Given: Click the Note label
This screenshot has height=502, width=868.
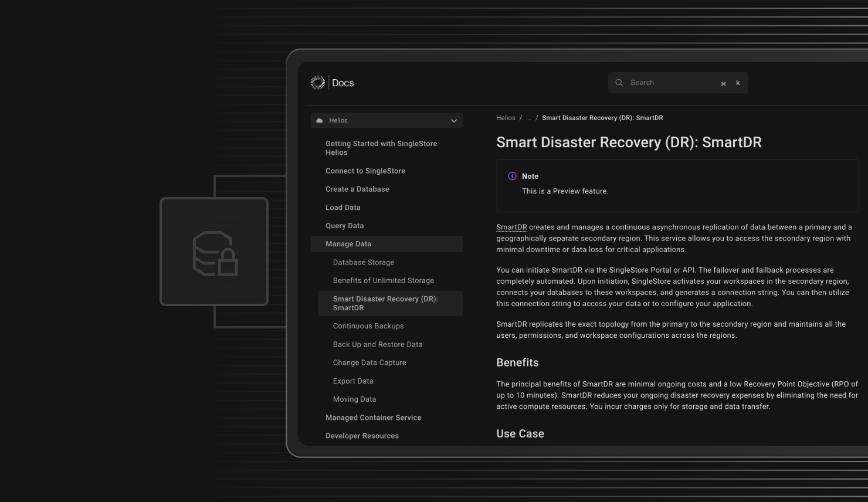Looking at the screenshot, I should pyautogui.click(x=530, y=176).
